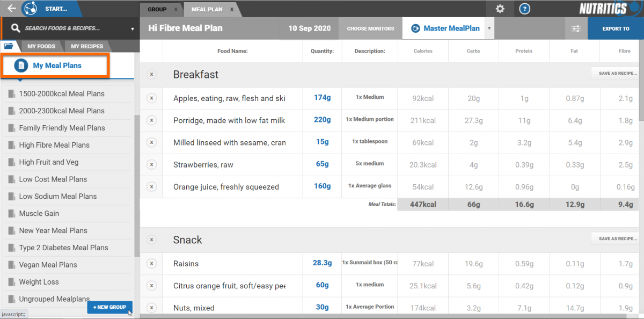This screenshot has width=644, height=319.
Task: Open Master MealPlan dropdown arrow
Action: point(489,28)
